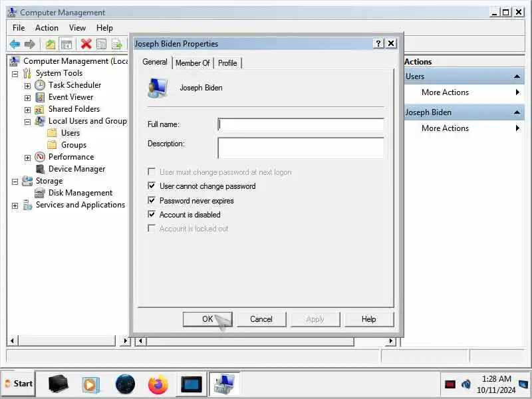Click the Apply button
This screenshot has height=399, width=532.
(315, 319)
